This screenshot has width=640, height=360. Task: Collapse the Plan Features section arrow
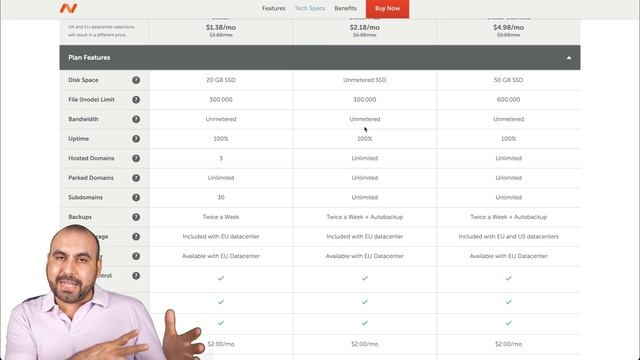tap(569, 58)
